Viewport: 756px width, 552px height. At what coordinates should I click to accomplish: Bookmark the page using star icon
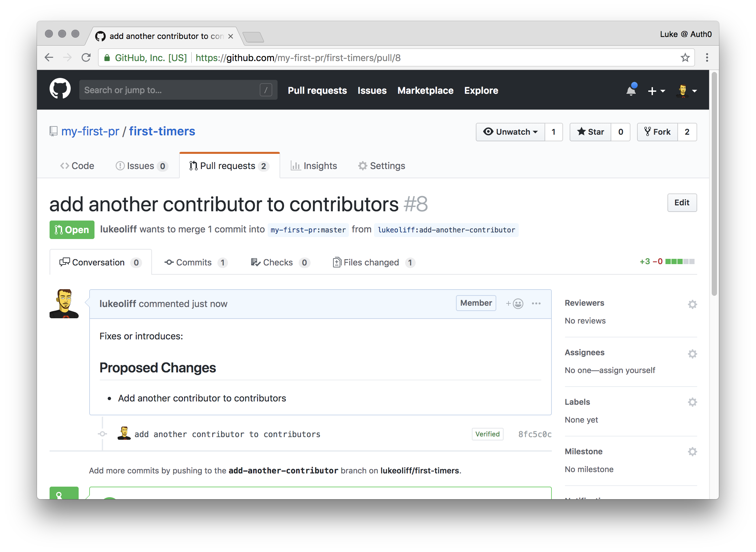pyautogui.click(x=685, y=58)
